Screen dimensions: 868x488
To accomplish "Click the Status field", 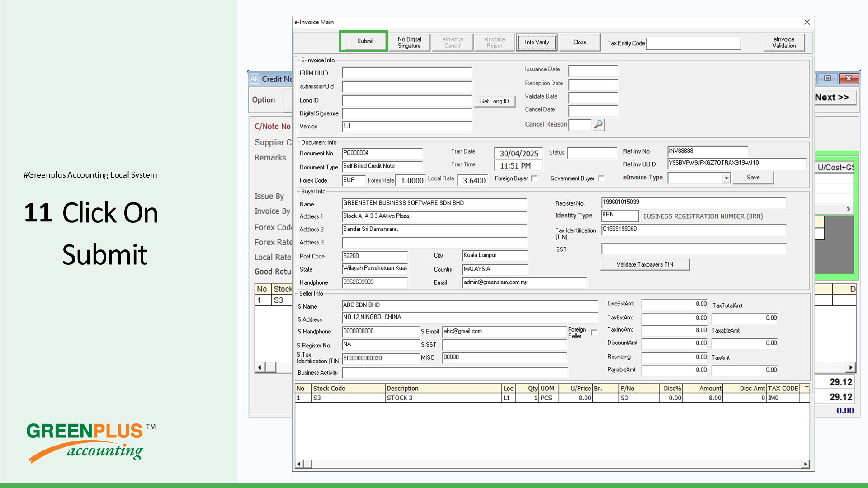I will 592,153.
